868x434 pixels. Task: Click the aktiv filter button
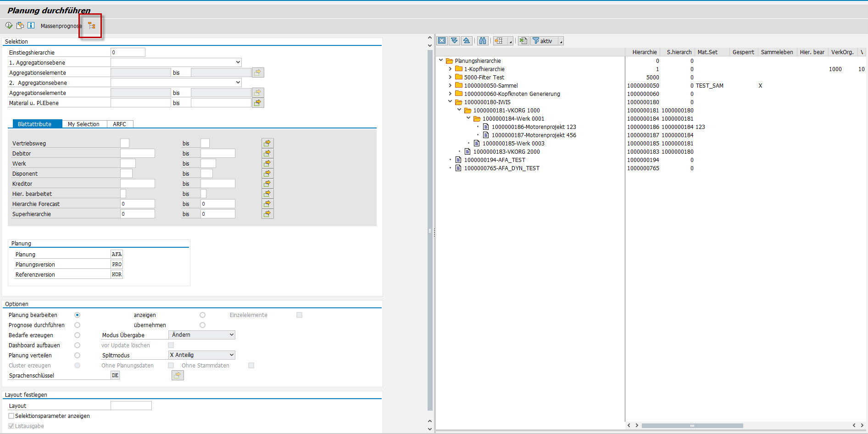543,41
